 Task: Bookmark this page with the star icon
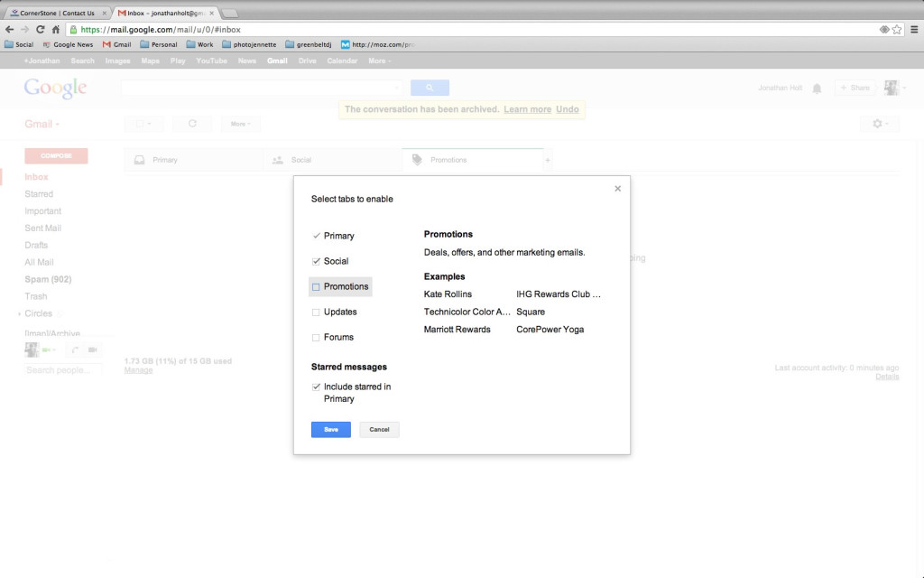click(x=897, y=30)
